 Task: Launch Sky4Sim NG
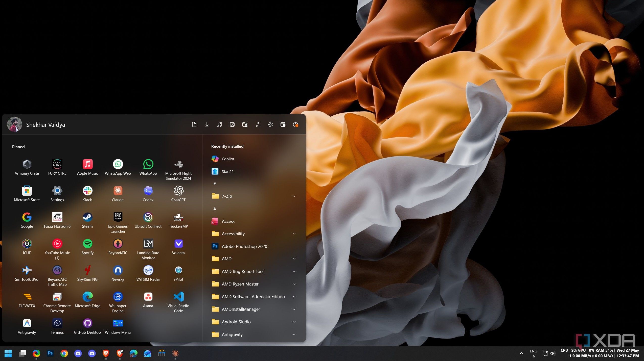(87, 273)
